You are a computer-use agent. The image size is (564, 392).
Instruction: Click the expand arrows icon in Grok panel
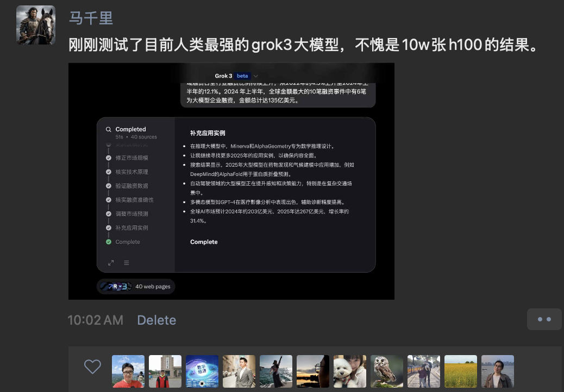pos(111,263)
